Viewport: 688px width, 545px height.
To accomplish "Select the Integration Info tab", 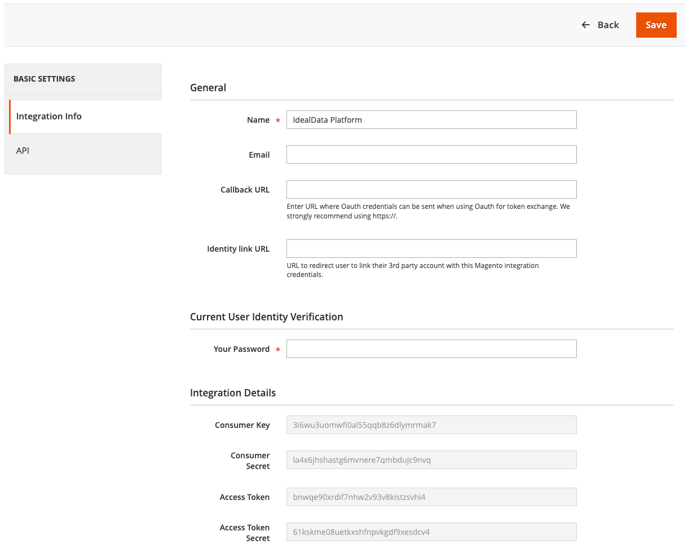I will (85, 116).
